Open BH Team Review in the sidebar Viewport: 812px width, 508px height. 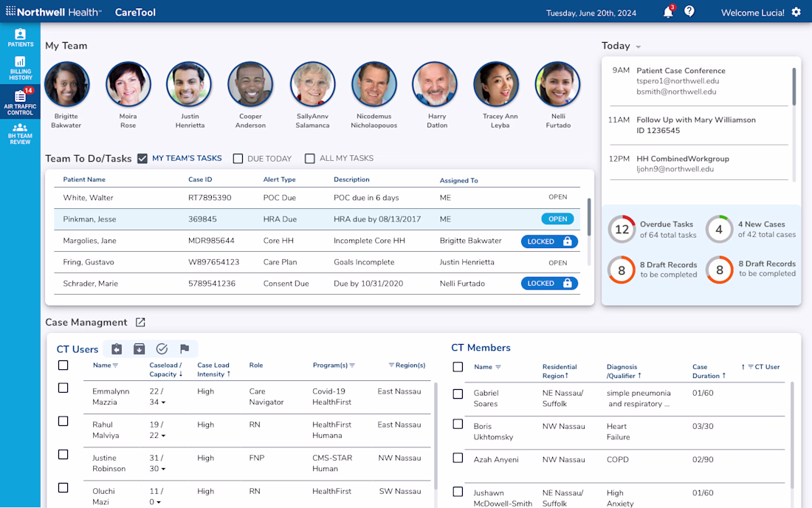(x=20, y=134)
